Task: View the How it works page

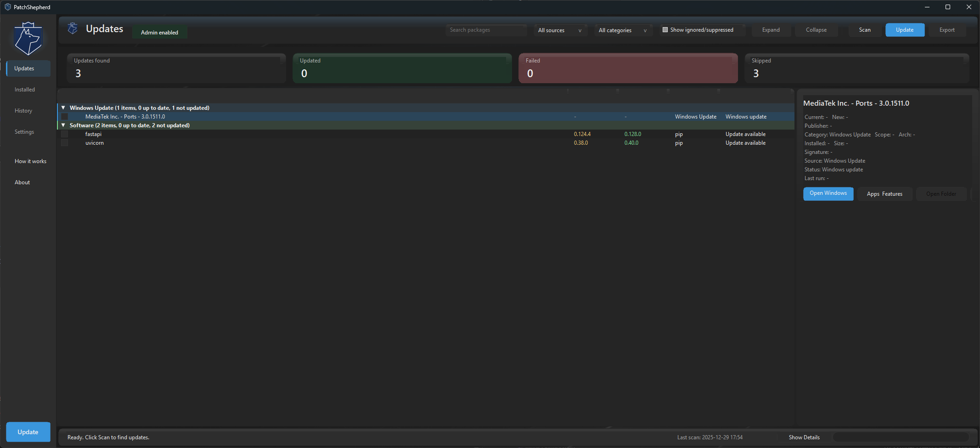Action: 30,161
